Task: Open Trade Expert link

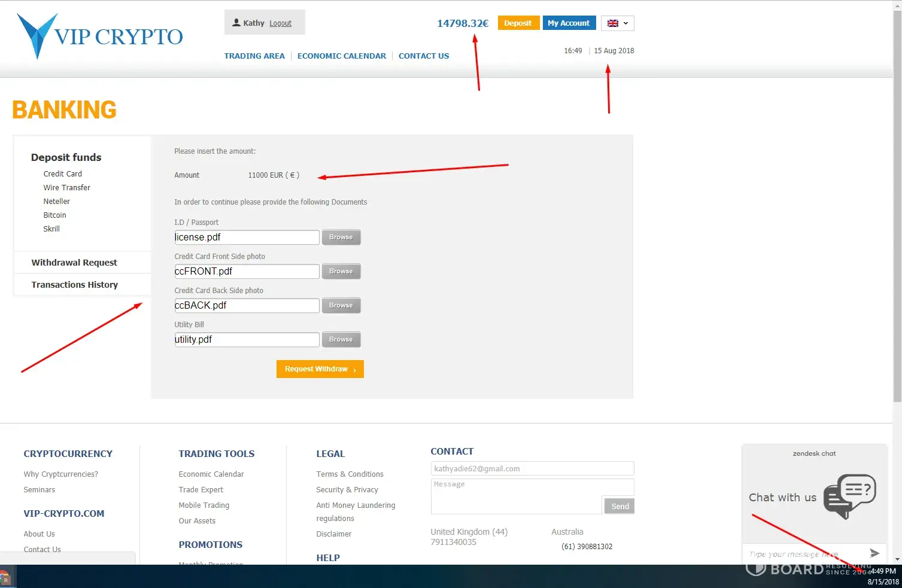Action: point(201,490)
